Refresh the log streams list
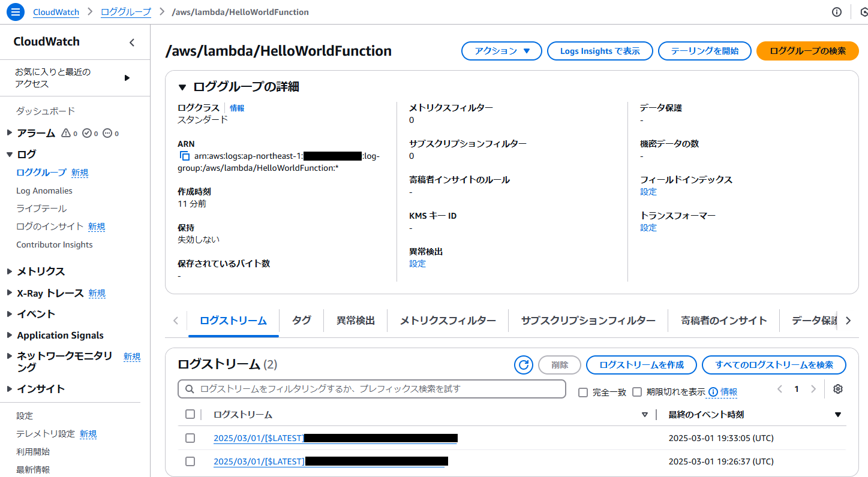 (x=524, y=365)
